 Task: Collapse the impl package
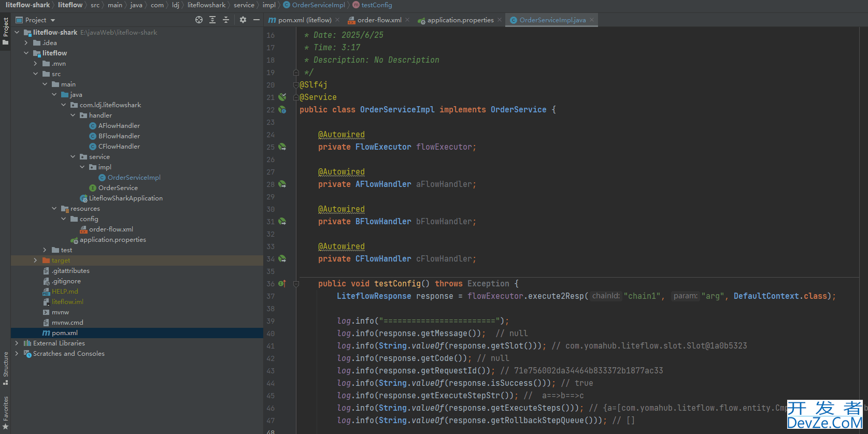point(82,167)
